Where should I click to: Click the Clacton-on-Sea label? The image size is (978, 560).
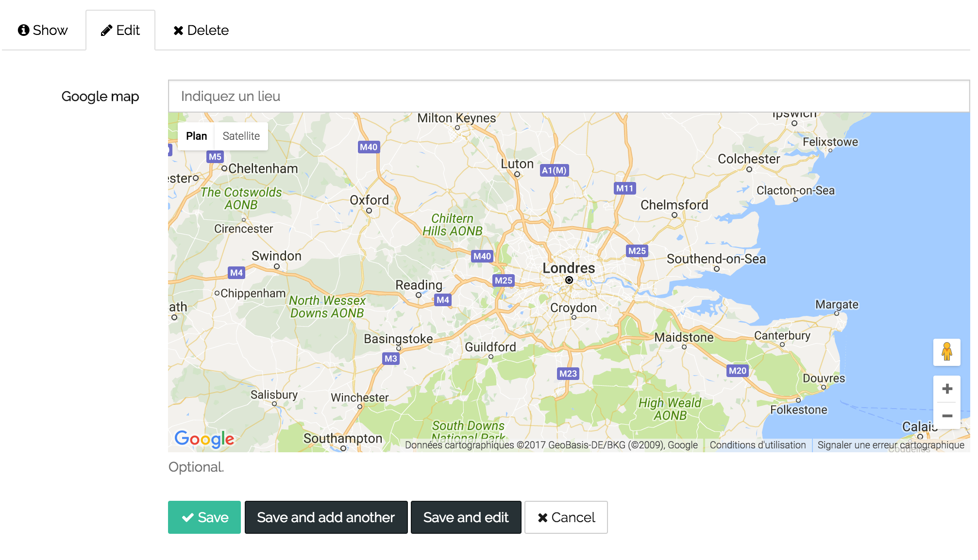tap(795, 190)
